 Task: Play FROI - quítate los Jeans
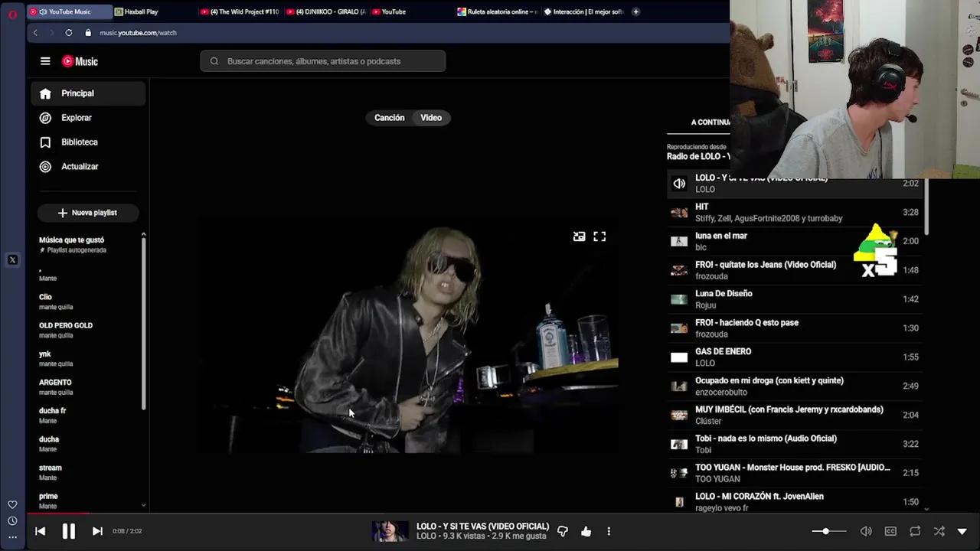click(x=795, y=270)
